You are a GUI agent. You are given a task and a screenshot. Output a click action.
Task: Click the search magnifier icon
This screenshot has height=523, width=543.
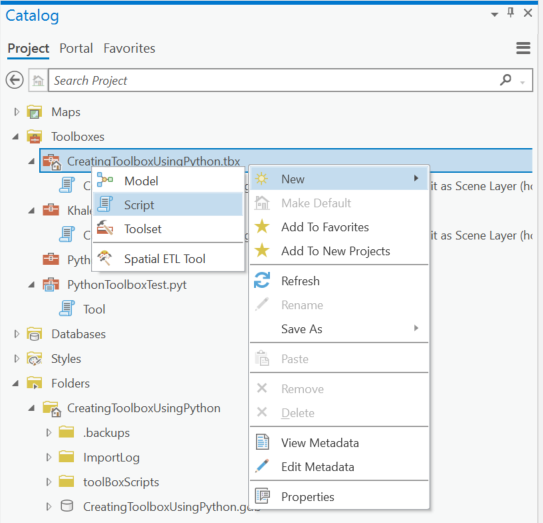click(506, 80)
